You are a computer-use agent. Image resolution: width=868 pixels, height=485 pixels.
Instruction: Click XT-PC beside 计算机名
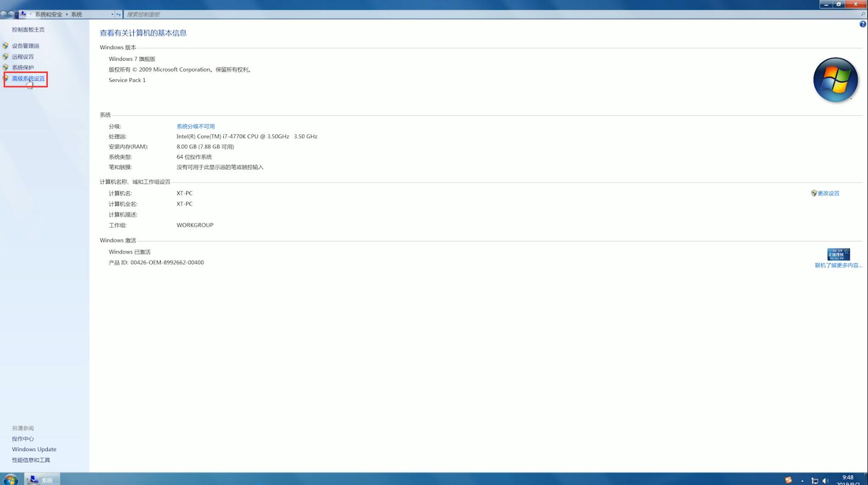[185, 193]
